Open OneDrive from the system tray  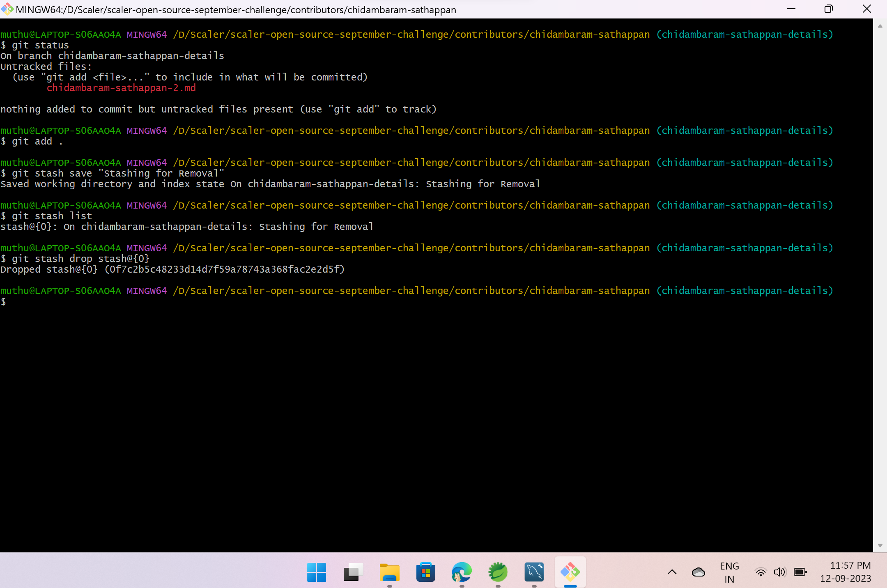[698, 572]
